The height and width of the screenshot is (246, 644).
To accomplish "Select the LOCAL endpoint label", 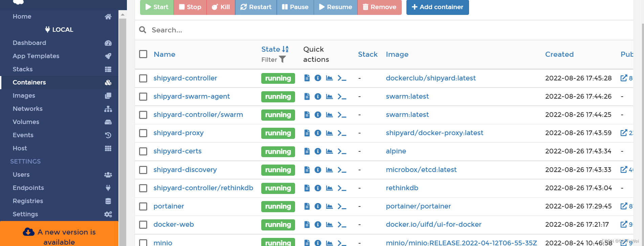I will coord(59,30).
